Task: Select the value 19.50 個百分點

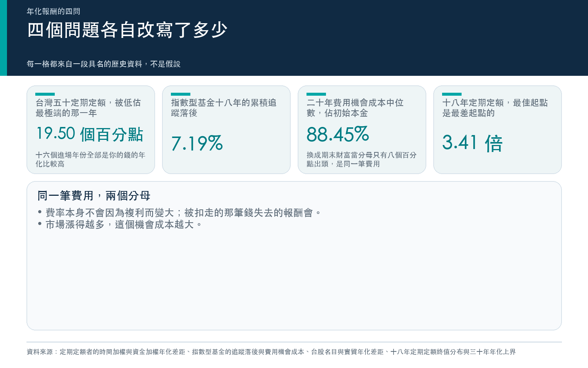Action: (90, 134)
